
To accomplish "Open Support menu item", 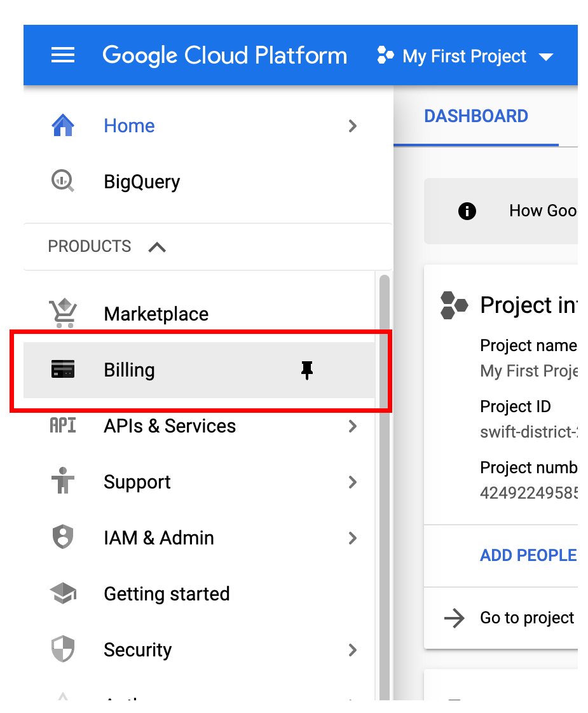I will tap(137, 482).
